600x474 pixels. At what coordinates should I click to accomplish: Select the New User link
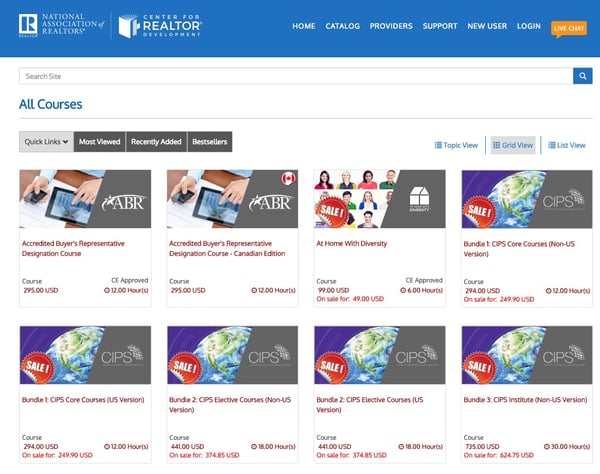tap(487, 26)
